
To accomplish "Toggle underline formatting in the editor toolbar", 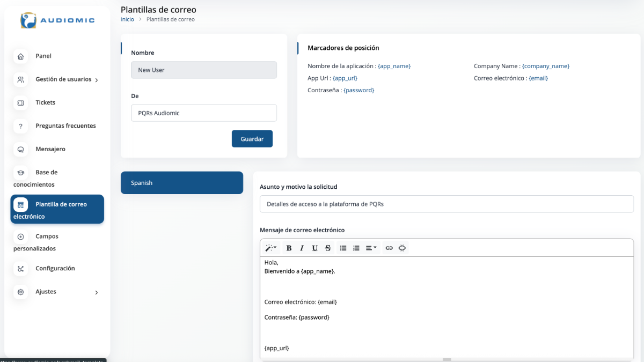I will 314,248.
